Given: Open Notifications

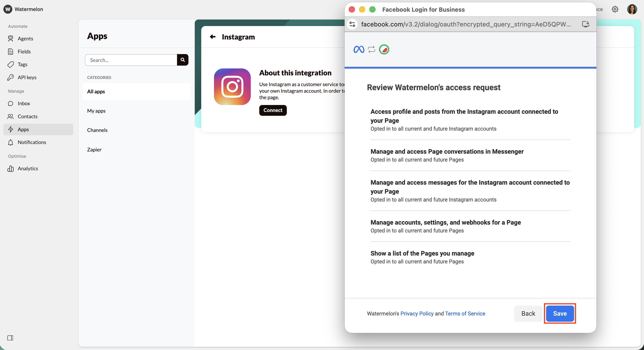Looking at the screenshot, I should 32,142.
